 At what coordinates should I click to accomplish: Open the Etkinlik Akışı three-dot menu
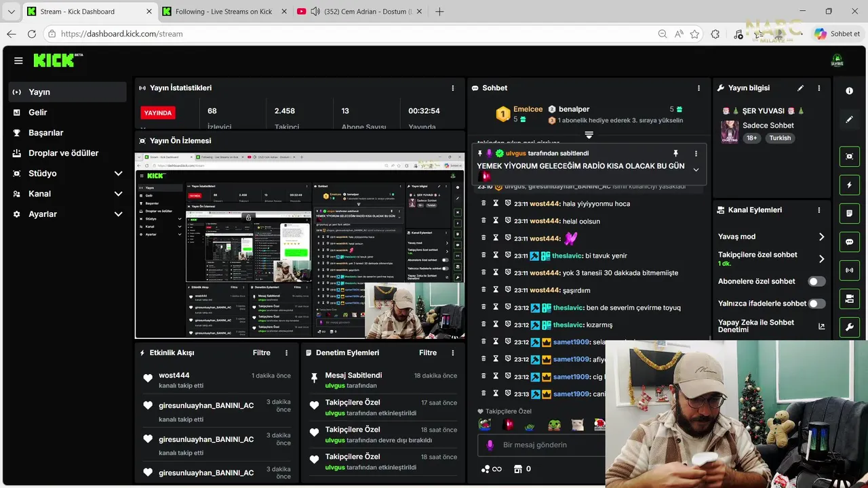(x=286, y=353)
